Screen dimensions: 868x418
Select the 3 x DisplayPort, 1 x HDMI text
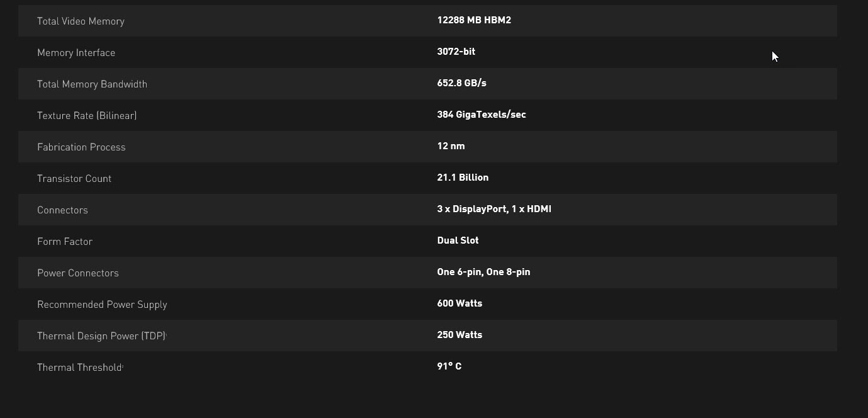(x=494, y=209)
